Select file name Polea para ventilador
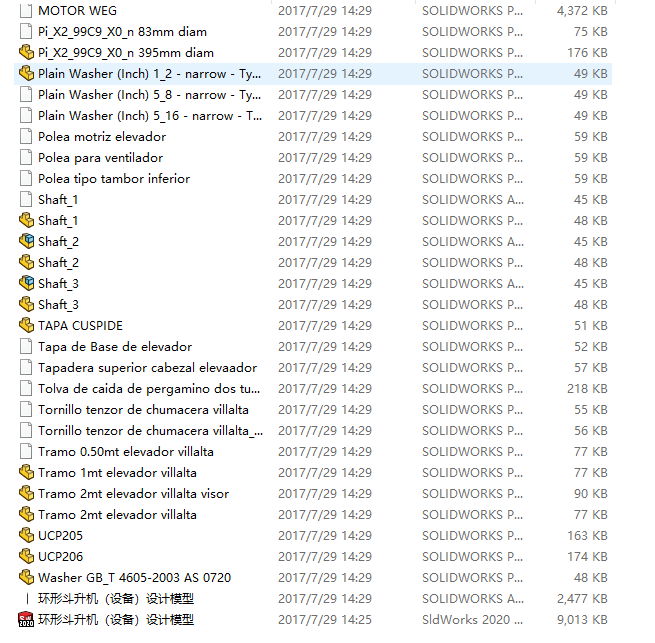 (100, 158)
